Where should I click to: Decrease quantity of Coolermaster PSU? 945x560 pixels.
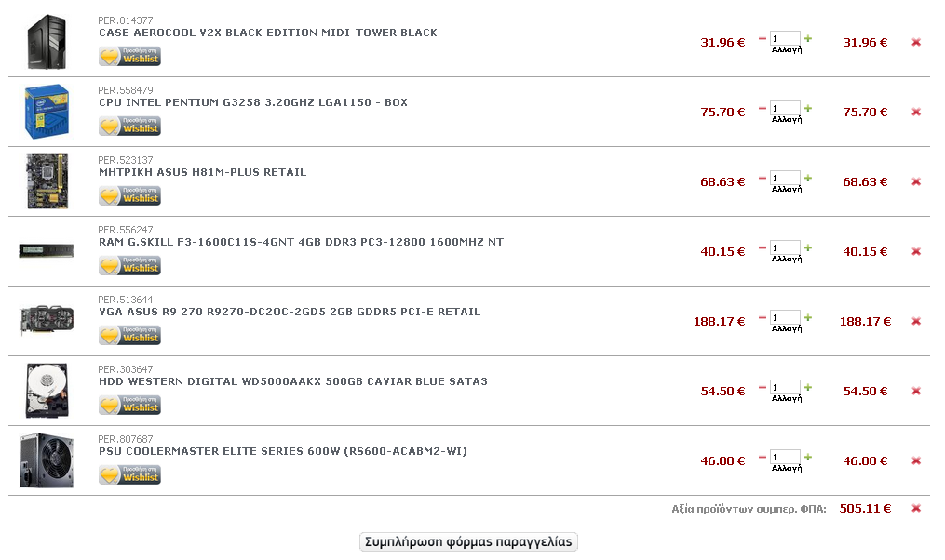763,458
